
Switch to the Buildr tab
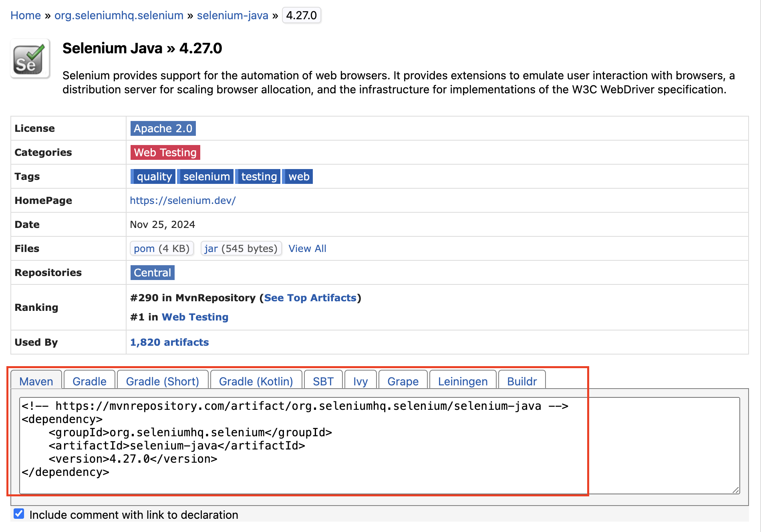pyautogui.click(x=522, y=381)
